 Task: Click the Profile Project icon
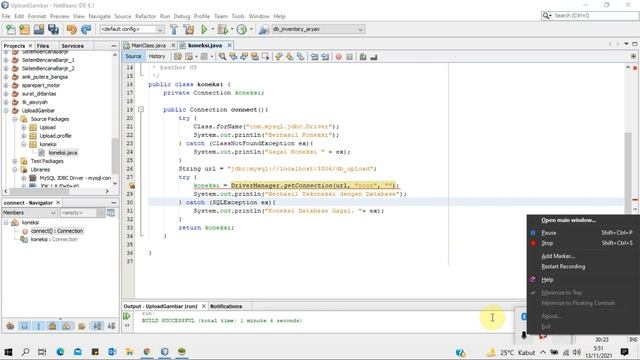pyautogui.click(x=242, y=29)
